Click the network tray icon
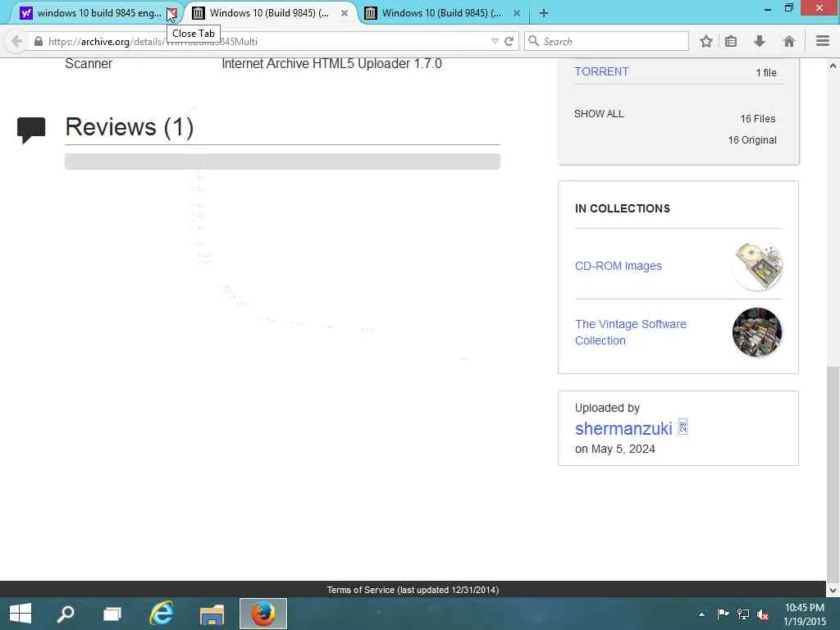Image resolution: width=840 pixels, height=630 pixels. coord(743,614)
